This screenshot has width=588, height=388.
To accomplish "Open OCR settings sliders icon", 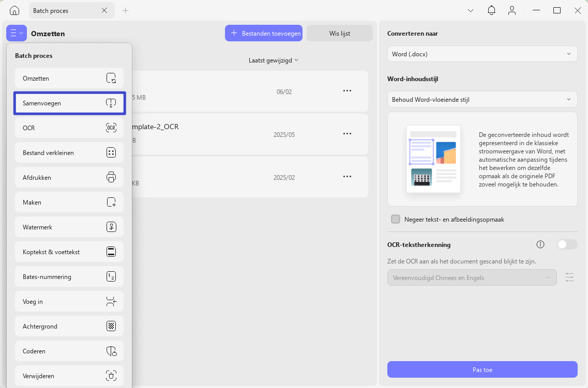I will (x=569, y=277).
